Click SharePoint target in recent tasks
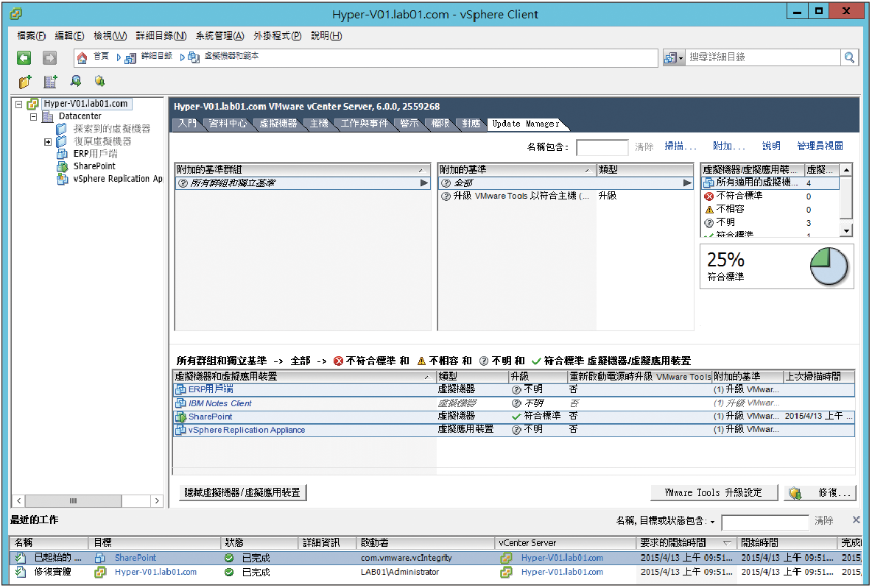 (135, 558)
